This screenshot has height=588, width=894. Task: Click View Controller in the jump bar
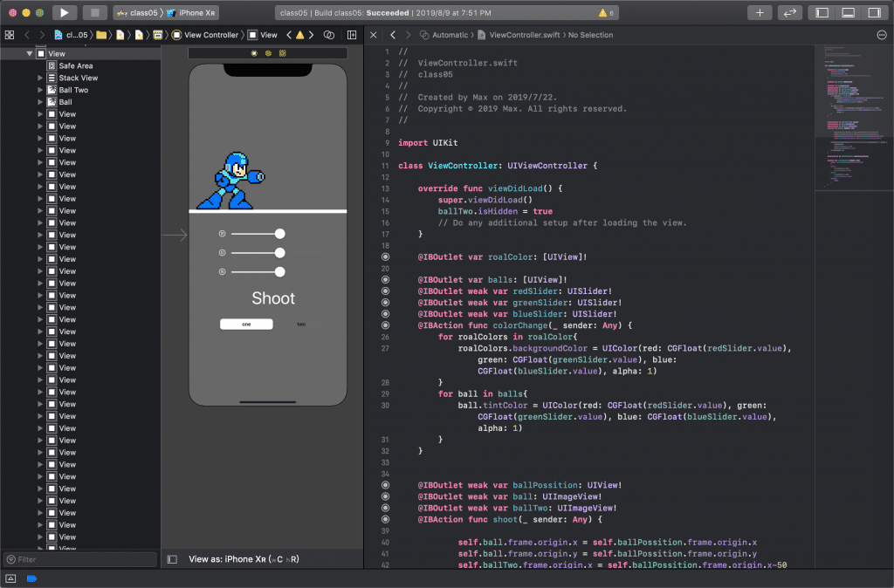(205, 35)
